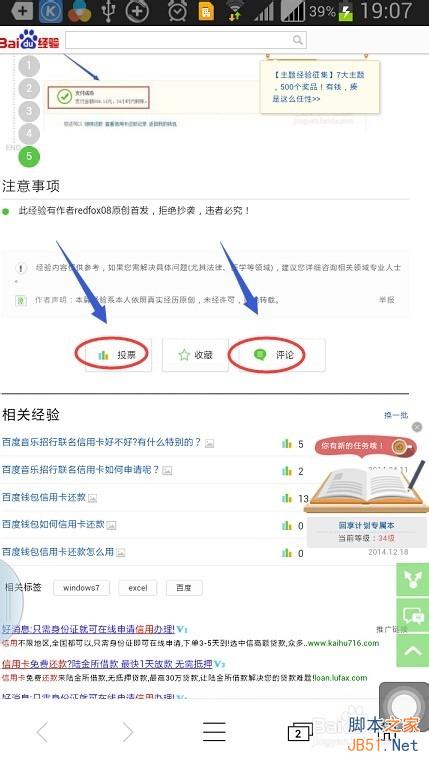Screen dimensions: 429x759
Task: Select step 5 circle
Action: point(29,156)
